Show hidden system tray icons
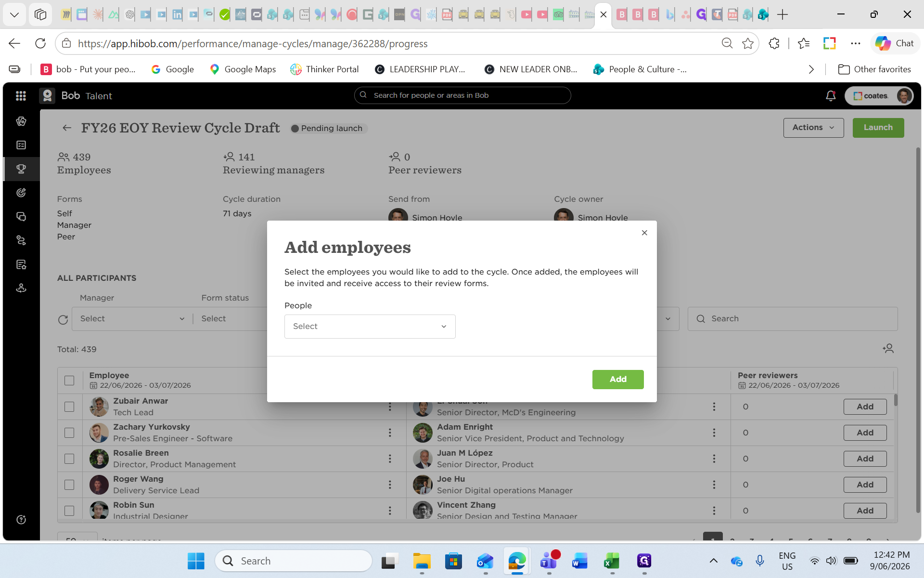 click(x=714, y=561)
